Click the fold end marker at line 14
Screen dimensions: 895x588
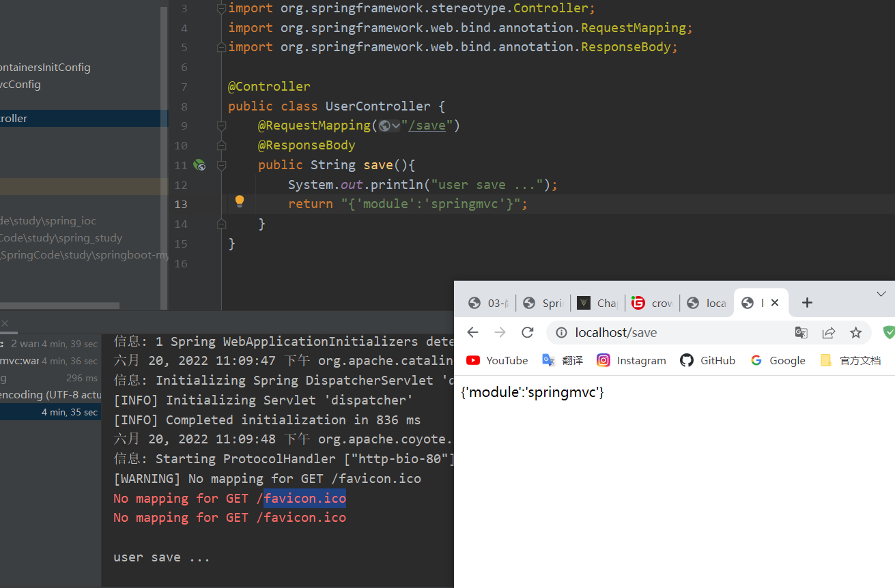[x=221, y=224]
